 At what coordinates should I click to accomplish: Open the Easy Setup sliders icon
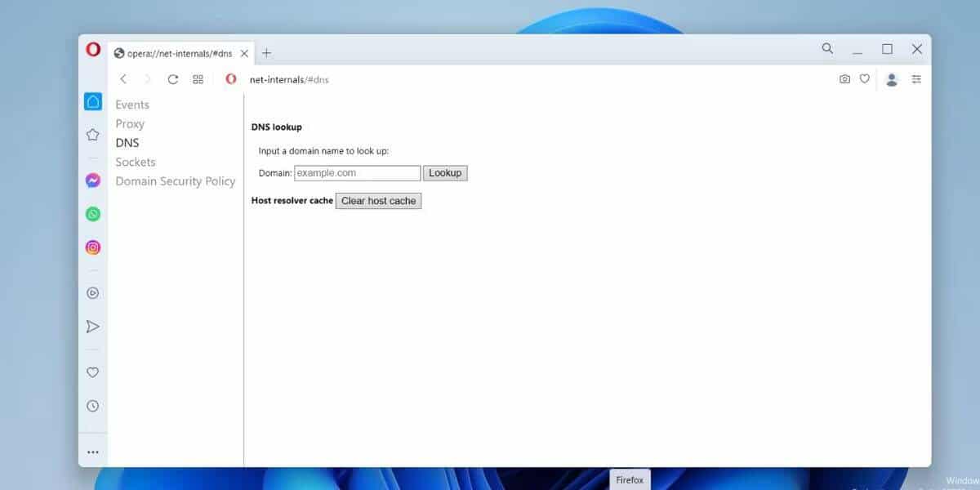[916, 79]
